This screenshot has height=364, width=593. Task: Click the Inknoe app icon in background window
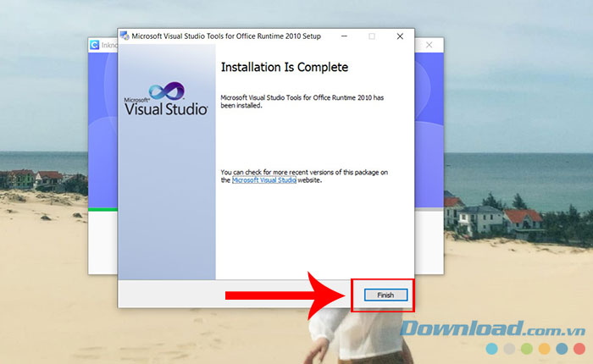pyautogui.click(x=95, y=45)
